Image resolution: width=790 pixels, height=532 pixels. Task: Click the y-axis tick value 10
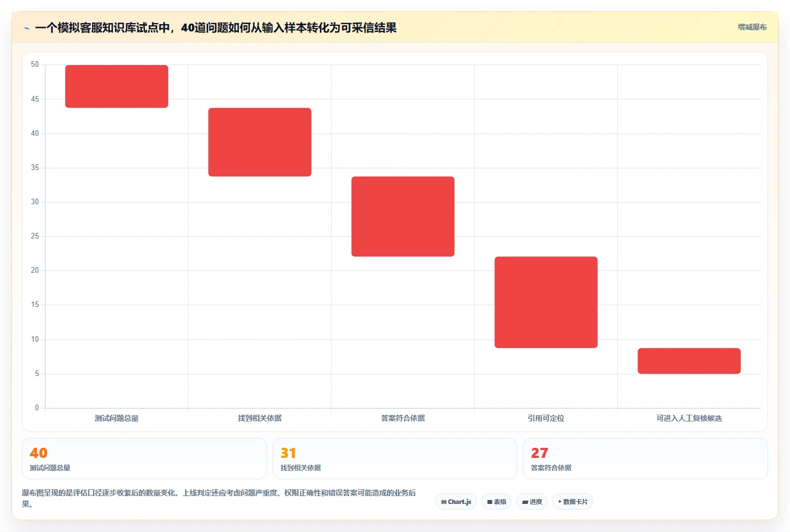click(x=35, y=339)
